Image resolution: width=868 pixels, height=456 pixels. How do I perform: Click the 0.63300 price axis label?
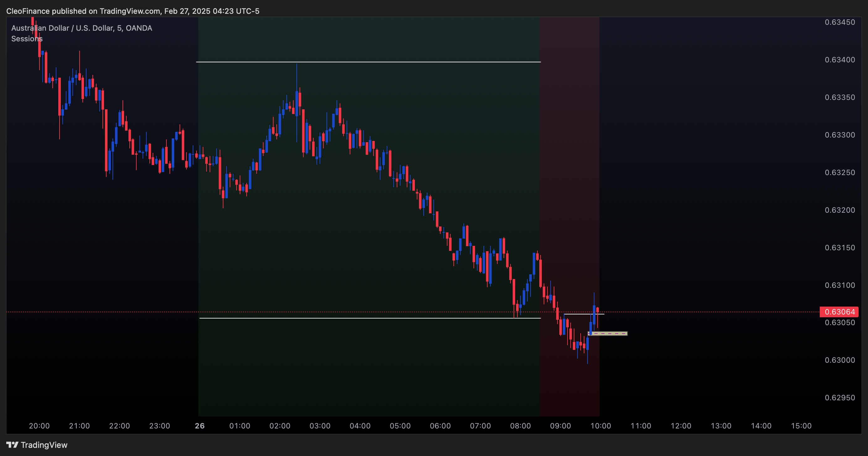[x=840, y=135]
